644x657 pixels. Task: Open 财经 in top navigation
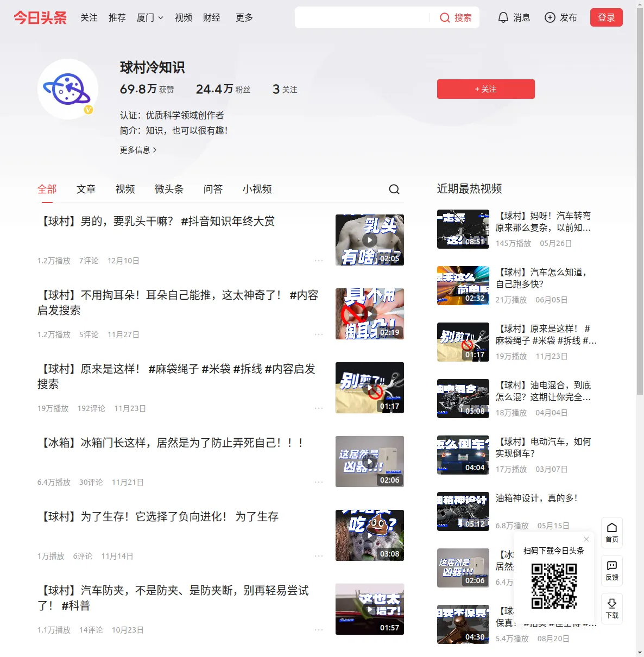(212, 17)
